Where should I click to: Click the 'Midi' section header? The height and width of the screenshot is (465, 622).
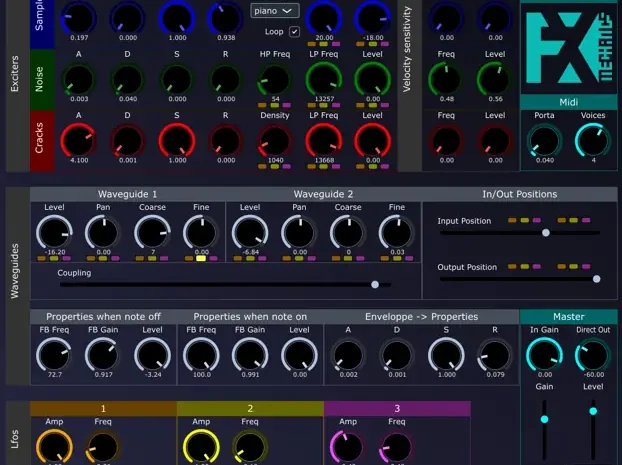(568, 102)
